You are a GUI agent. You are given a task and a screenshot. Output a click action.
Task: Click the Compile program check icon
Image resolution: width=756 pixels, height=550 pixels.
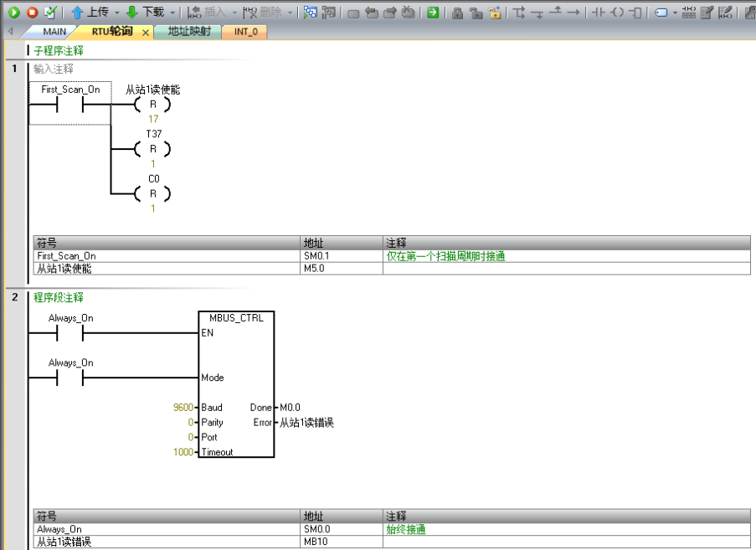tap(50, 13)
